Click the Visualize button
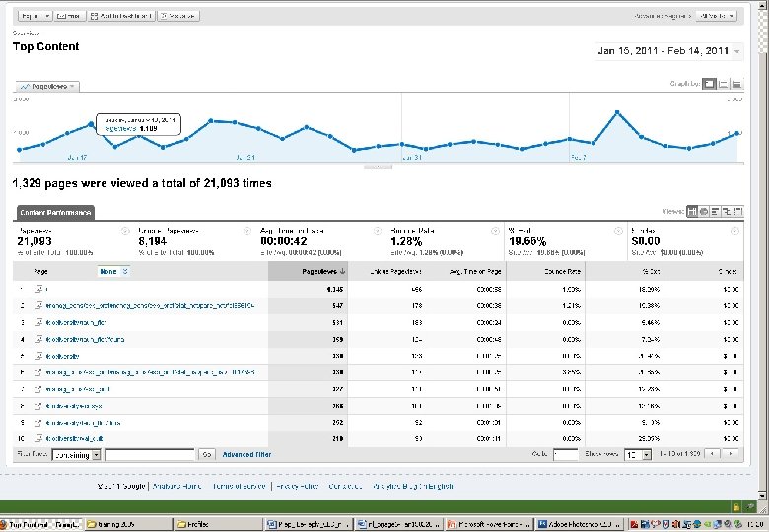This screenshot has height=532, width=769. [x=178, y=16]
